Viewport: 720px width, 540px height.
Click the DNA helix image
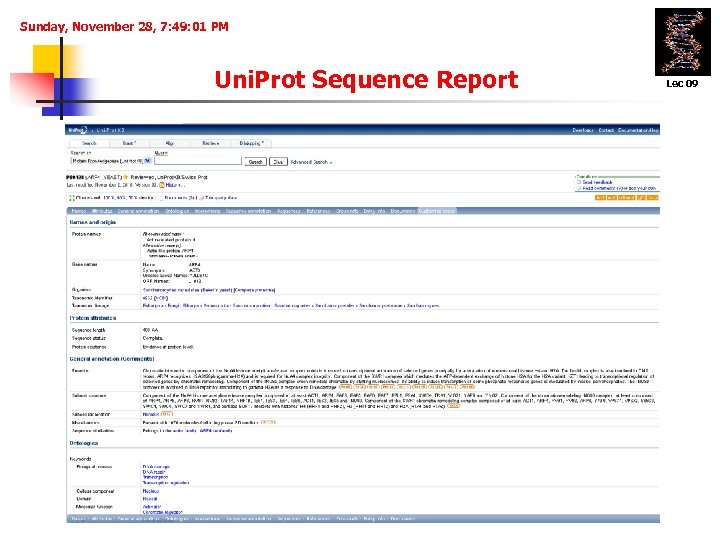tap(682, 42)
